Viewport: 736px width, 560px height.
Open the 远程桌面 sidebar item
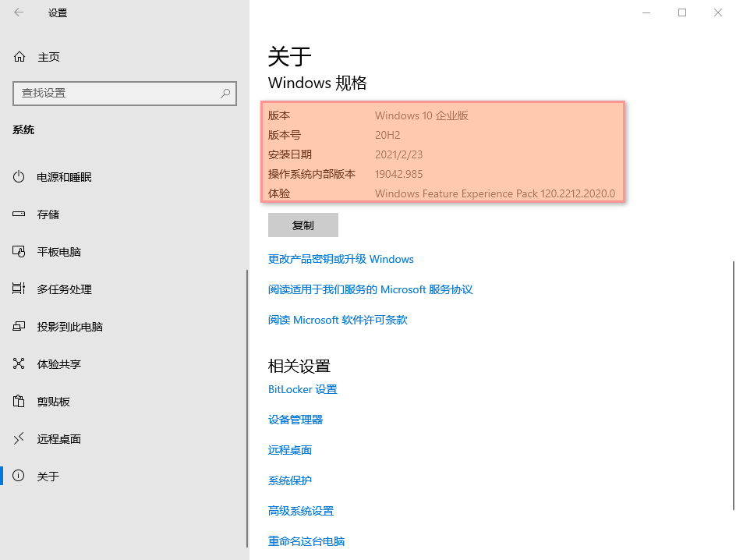tap(58, 439)
